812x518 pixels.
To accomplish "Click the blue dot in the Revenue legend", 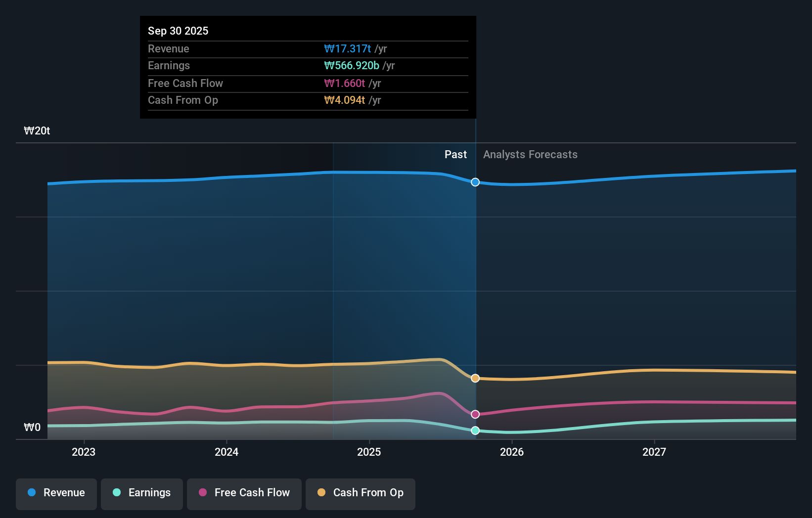I will tap(31, 493).
